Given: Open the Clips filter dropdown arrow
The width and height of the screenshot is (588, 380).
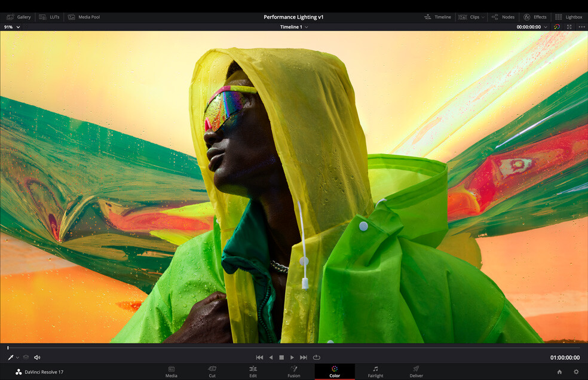Looking at the screenshot, I should coord(483,17).
